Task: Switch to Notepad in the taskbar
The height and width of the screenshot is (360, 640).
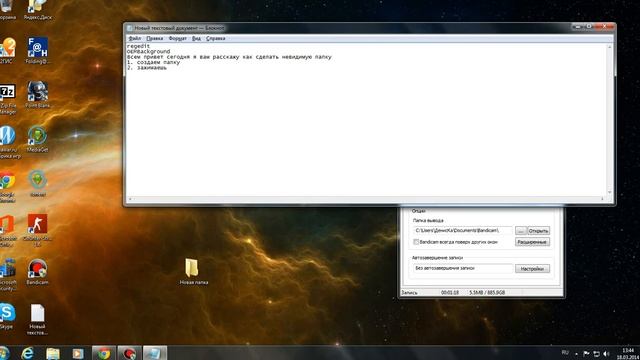Action: point(155,353)
